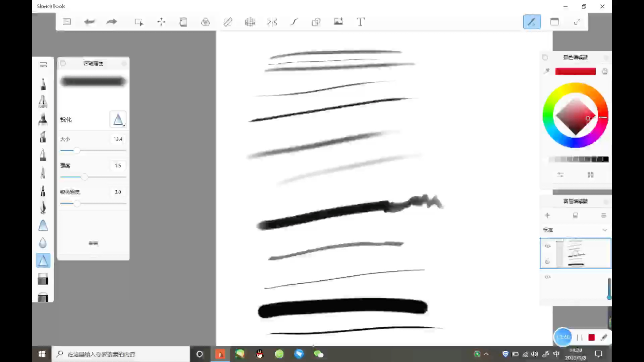The image size is (644, 362).
Task: Add a new layer with plus icon
Action: (x=547, y=215)
